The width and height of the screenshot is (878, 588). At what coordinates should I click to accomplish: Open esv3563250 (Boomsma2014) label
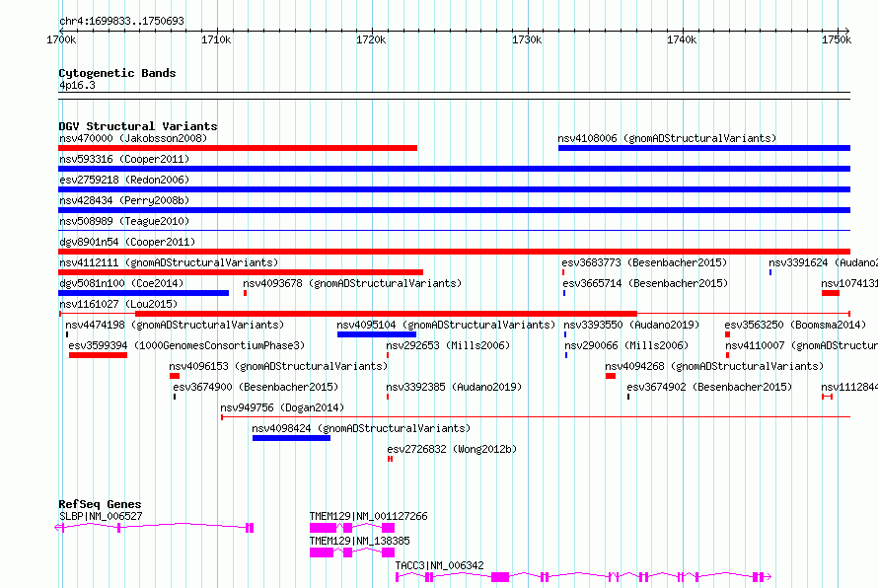click(x=795, y=325)
